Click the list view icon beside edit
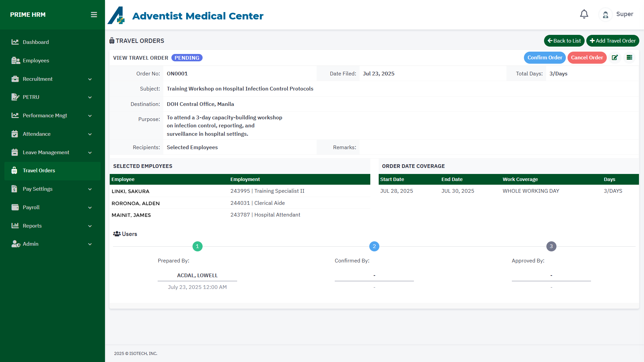This screenshot has width=644, height=362. point(630,58)
